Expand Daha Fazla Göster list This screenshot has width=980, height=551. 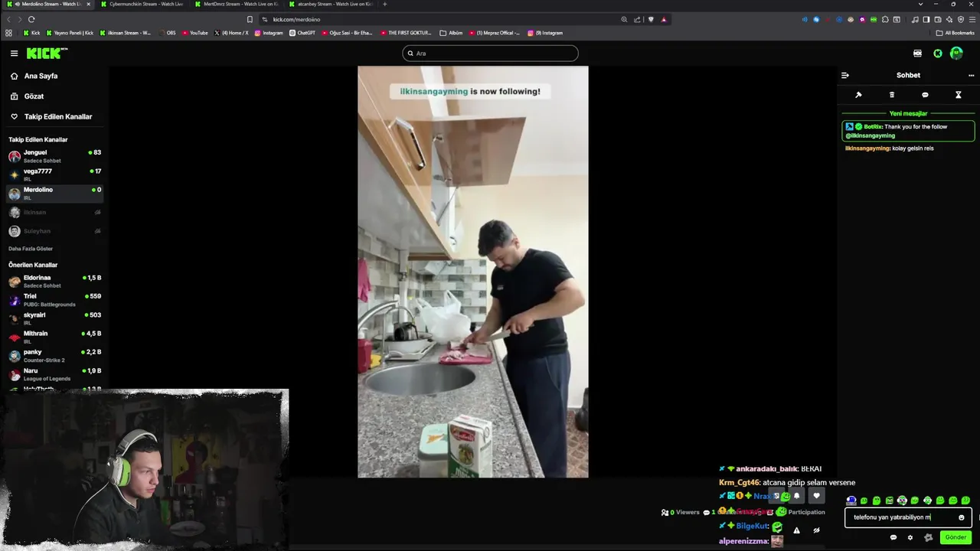pos(31,249)
